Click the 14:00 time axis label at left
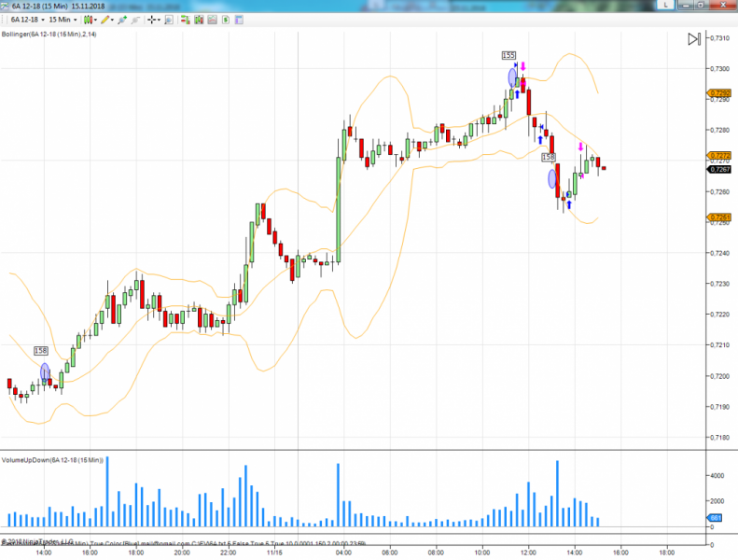 43,553
